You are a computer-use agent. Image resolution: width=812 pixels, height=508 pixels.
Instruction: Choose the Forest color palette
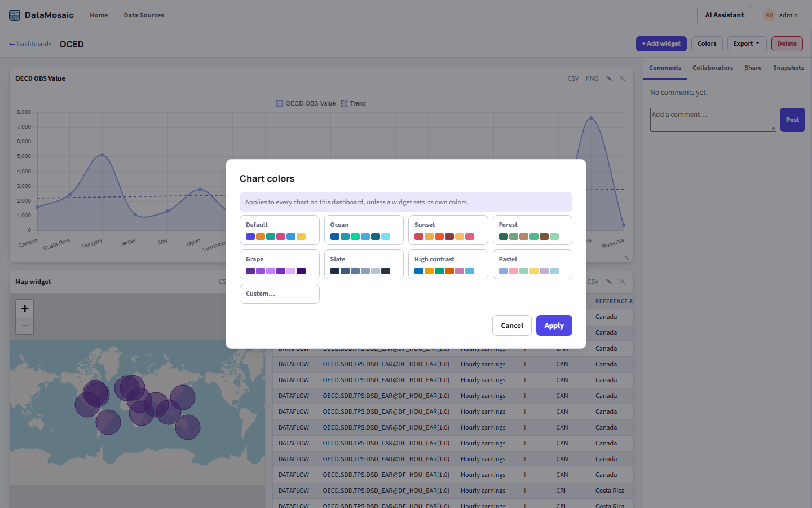[x=532, y=230]
